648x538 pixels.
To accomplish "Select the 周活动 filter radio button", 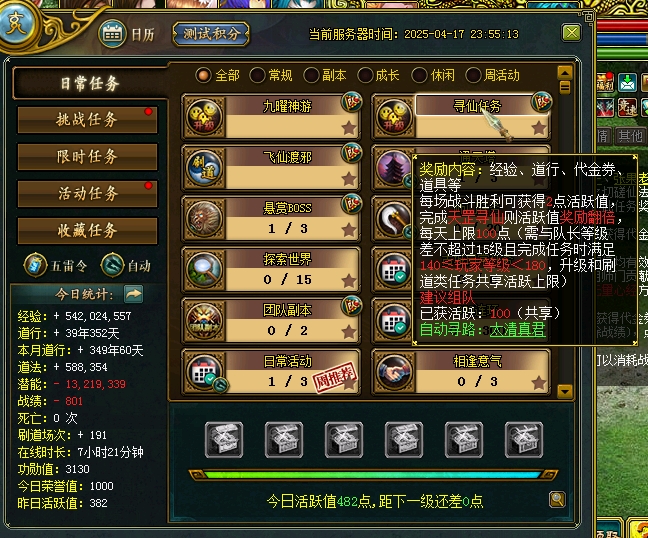I will click(473, 75).
